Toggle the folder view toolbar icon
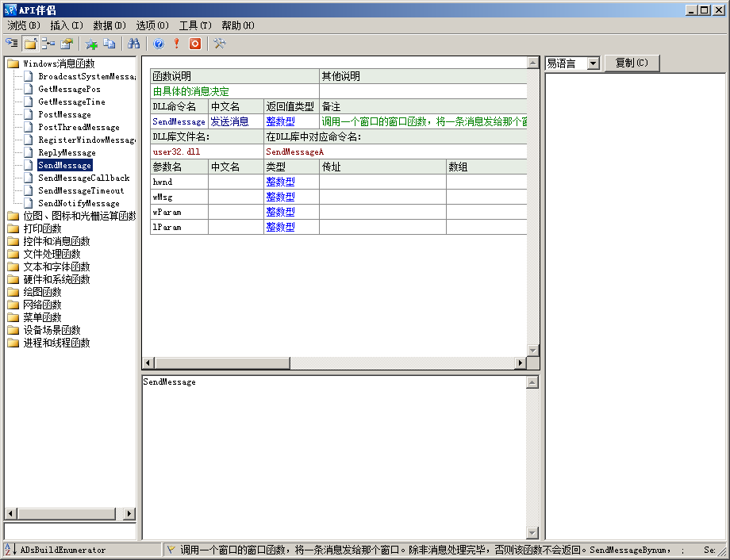The image size is (730, 560). coord(30,44)
